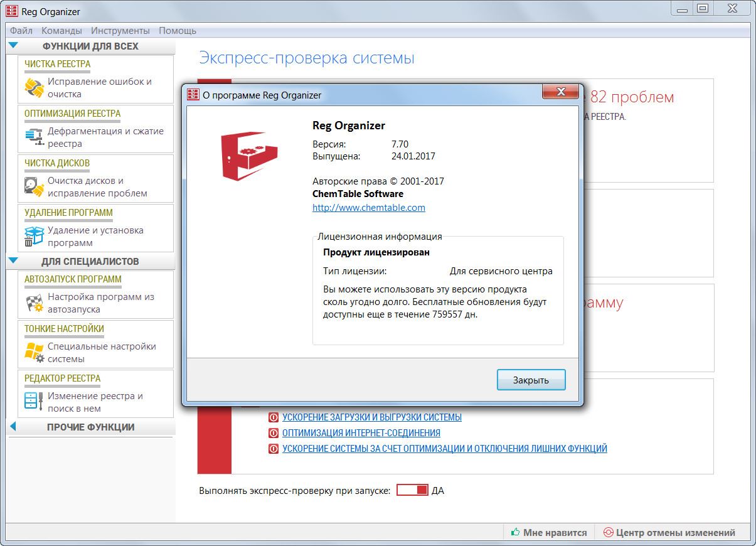This screenshot has width=756, height=546.
Task: Maximize the Reg Organizer main window
Action: point(703,8)
